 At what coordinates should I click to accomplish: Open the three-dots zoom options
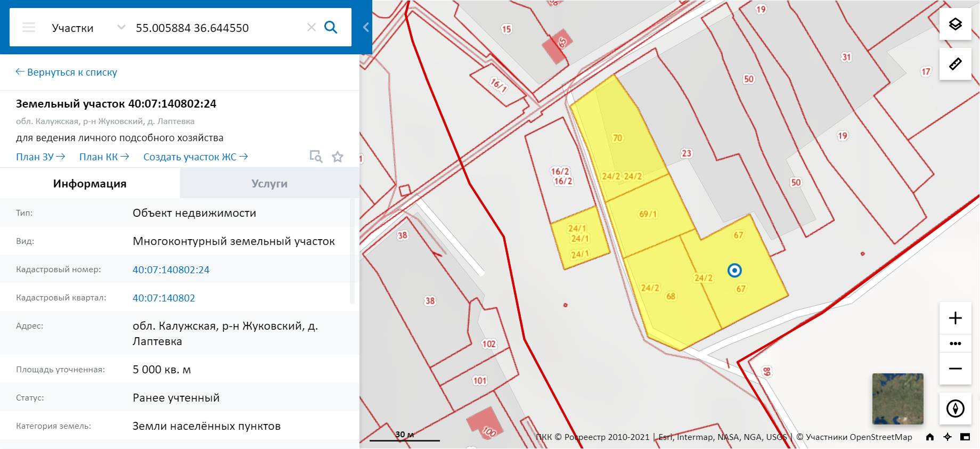pos(956,344)
